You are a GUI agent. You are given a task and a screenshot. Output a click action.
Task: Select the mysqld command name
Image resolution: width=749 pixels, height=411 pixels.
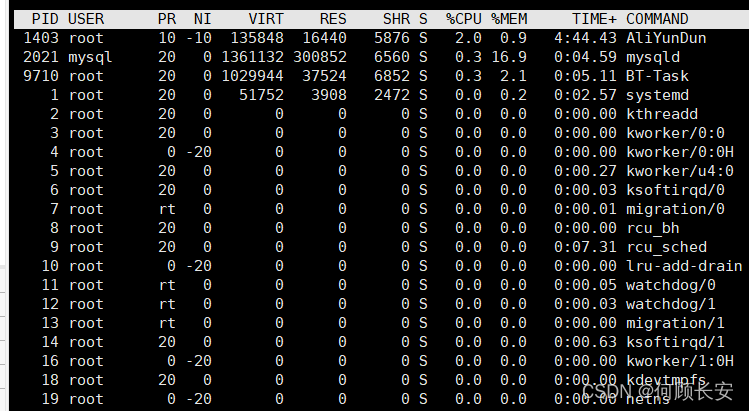click(653, 57)
